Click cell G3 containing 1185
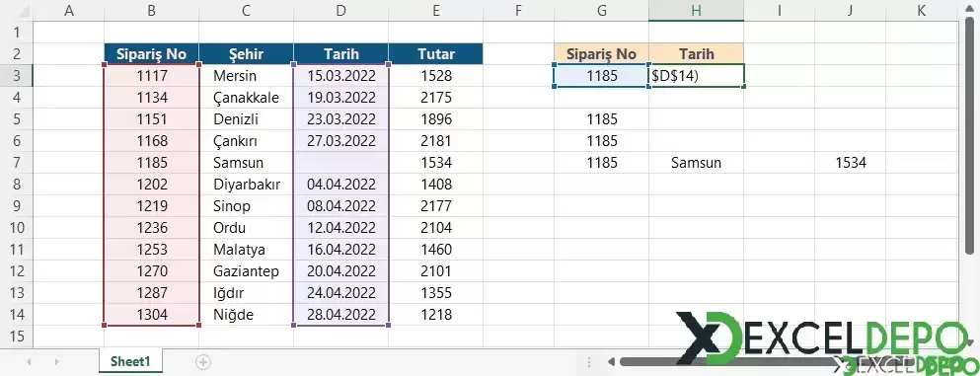This screenshot has width=980, height=376. click(x=602, y=76)
